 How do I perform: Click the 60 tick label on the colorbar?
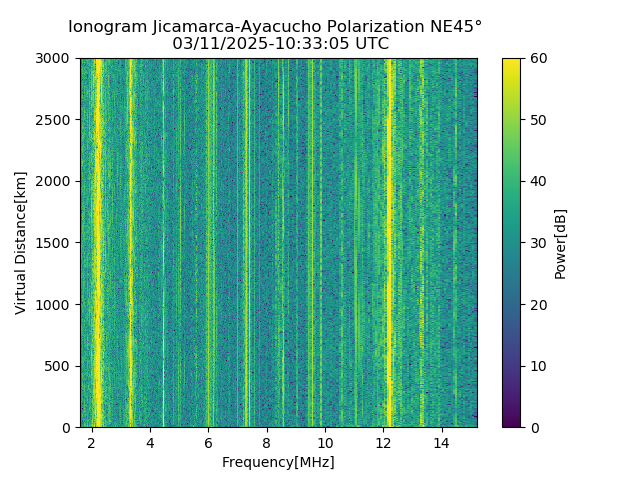(x=538, y=59)
